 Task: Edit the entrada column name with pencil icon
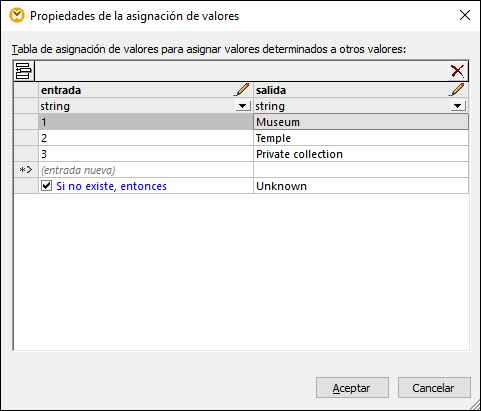pos(242,90)
